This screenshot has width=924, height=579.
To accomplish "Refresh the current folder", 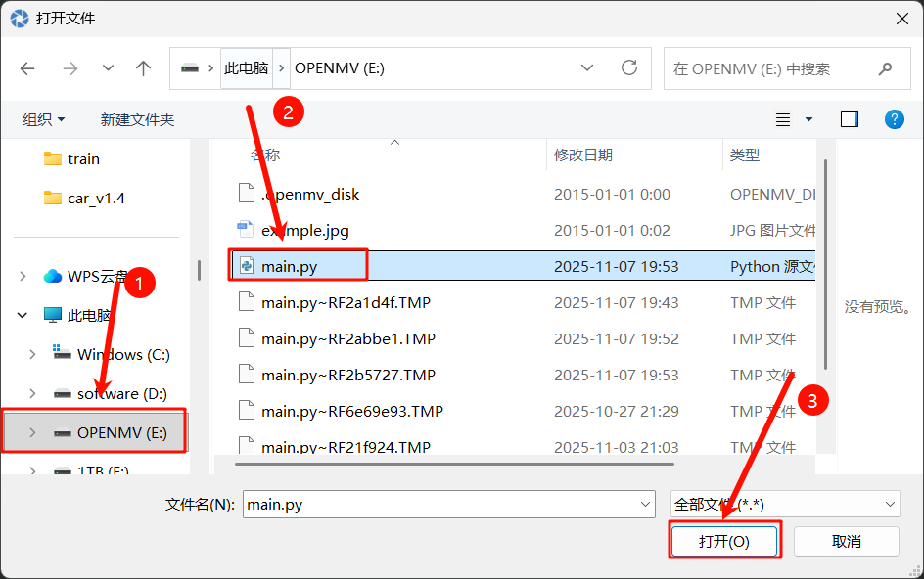I will point(629,68).
